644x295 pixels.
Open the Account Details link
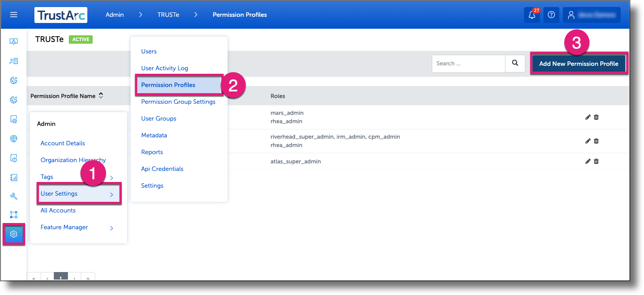click(x=63, y=143)
